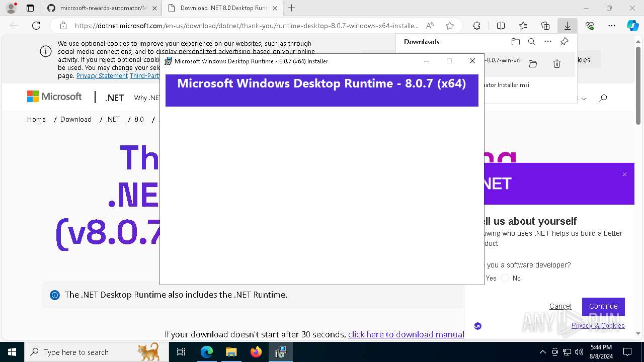644x362 pixels.
Task: Open the taskbar clock and date
Action: [601, 352]
